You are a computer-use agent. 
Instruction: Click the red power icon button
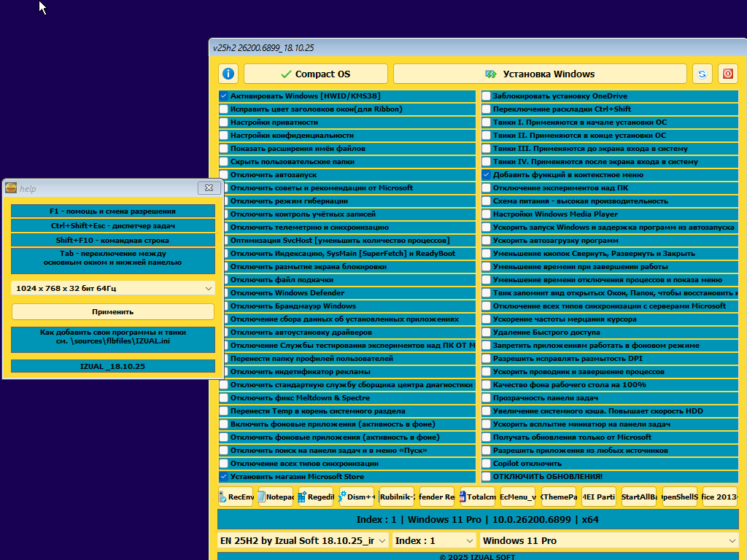pyautogui.click(x=727, y=74)
